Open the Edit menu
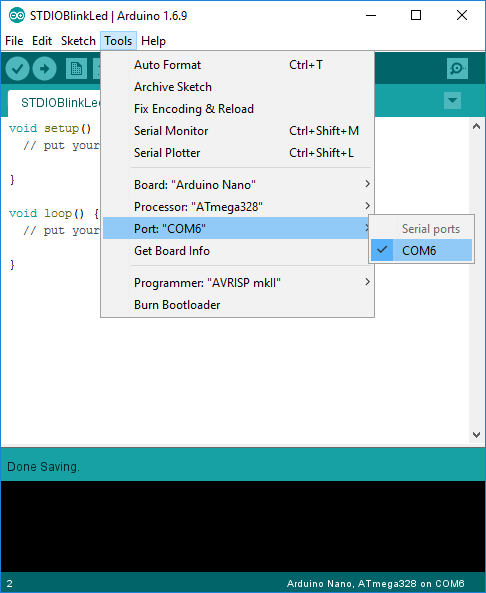 (x=42, y=41)
